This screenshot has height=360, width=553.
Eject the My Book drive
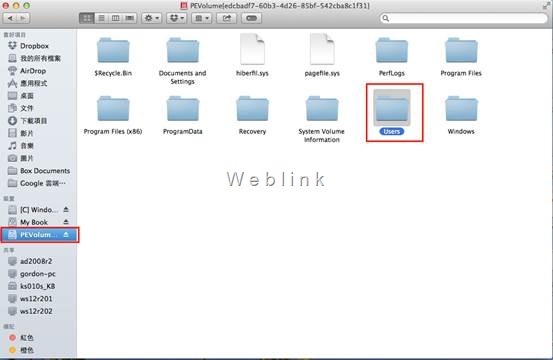[x=66, y=222]
